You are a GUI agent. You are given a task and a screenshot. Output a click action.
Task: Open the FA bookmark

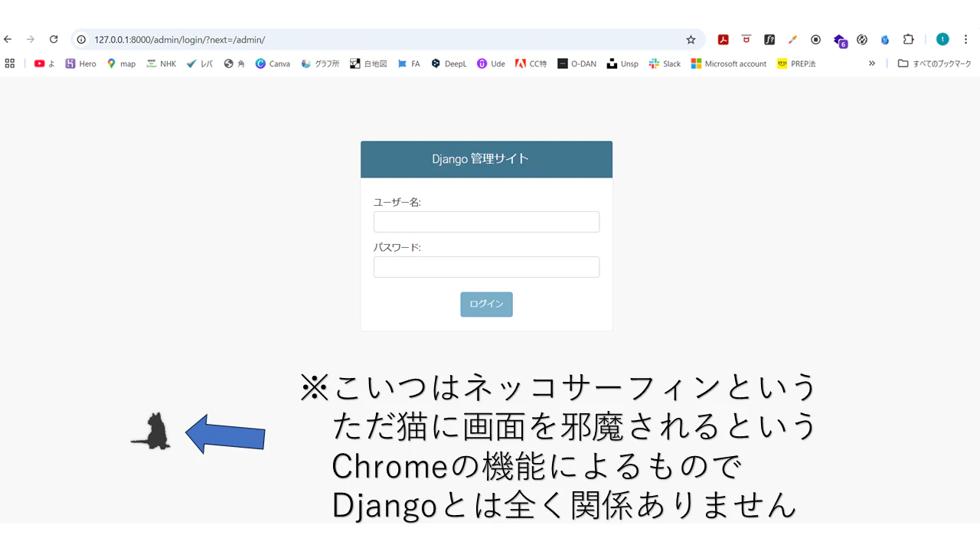[408, 64]
